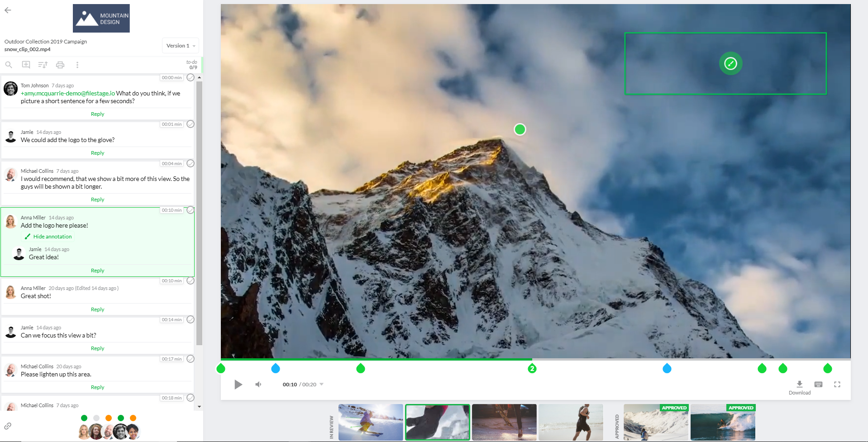This screenshot has width=868, height=442.
Task: Mark Michael Collins's 00:04 comment as done
Action: (x=191, y=164)
